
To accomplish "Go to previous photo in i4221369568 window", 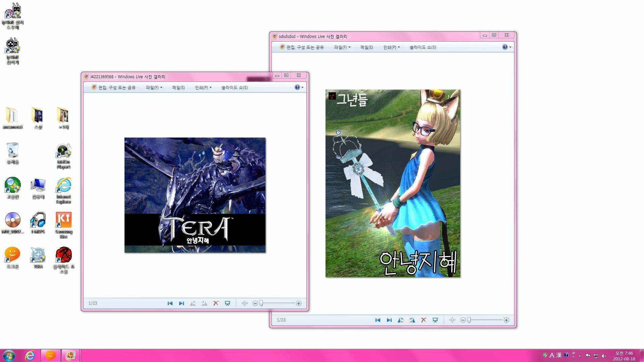I will 170,303.
